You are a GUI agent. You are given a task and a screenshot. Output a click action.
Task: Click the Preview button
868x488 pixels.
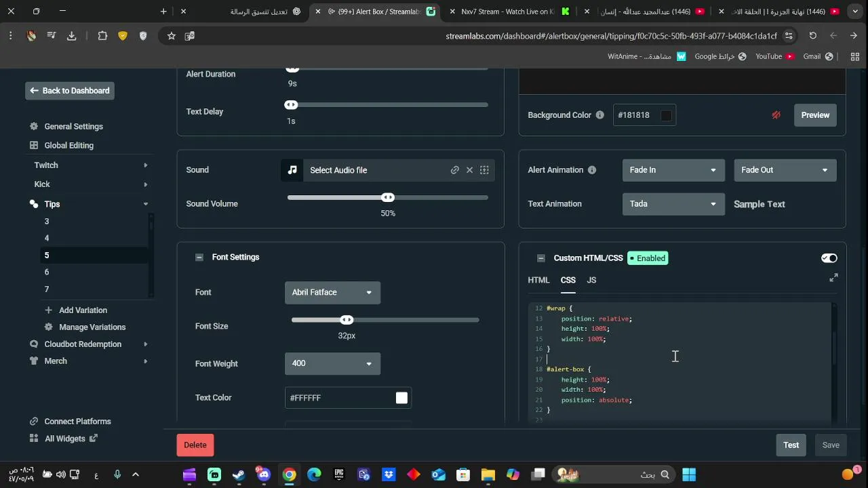pos(815,115)
